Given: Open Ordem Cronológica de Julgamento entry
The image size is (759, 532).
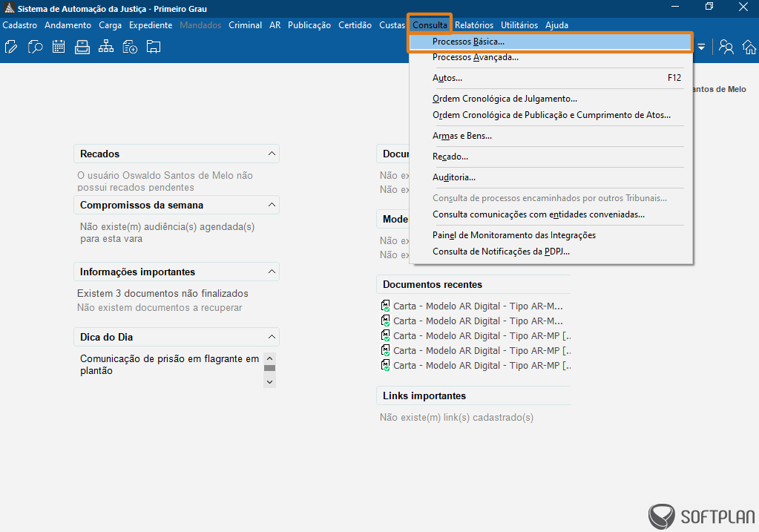Looking at the screenshot, I should click(x=551, y=99).
